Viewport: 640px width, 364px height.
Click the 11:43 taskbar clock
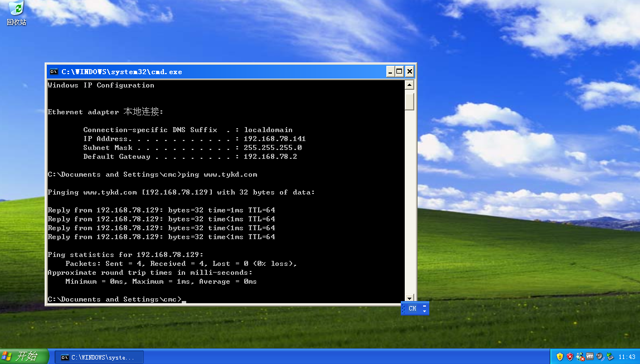pyautogui.click(x=627, y=357)
